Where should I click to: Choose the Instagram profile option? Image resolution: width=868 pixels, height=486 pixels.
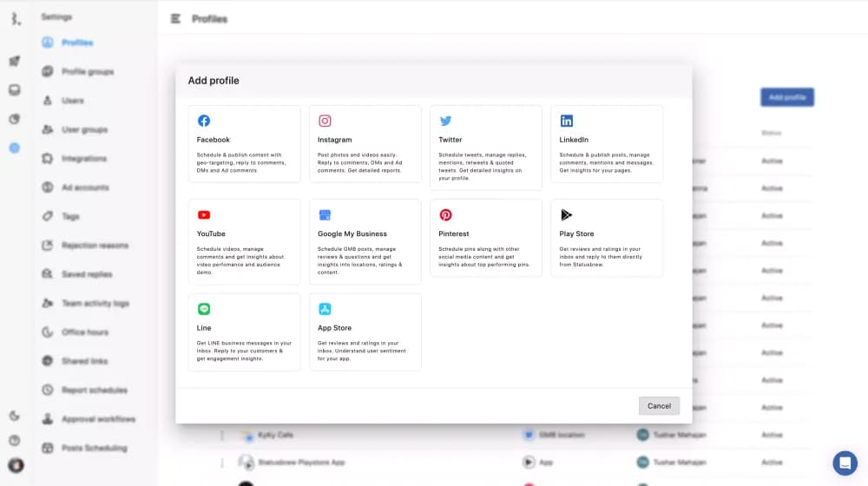[365, 144]
